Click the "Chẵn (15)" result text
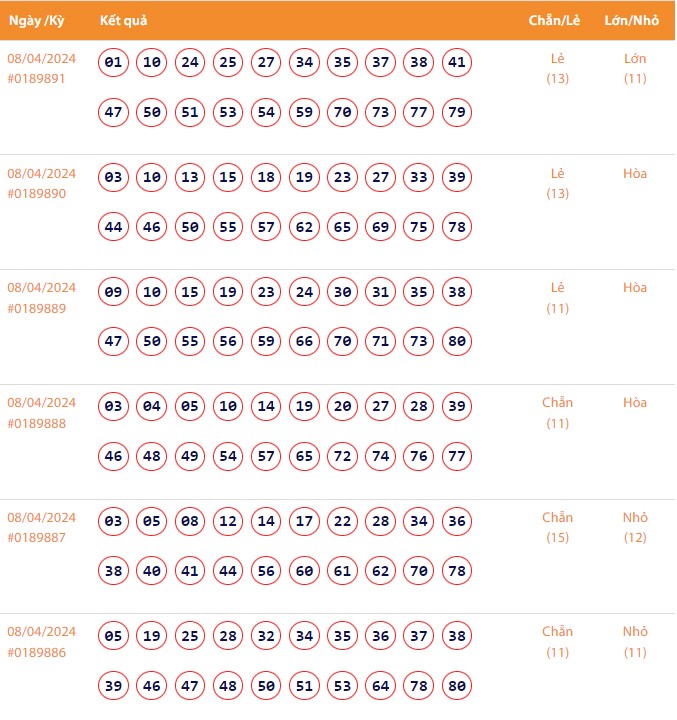Viewport: 677px width, 720px height. [x=557, y=527]
